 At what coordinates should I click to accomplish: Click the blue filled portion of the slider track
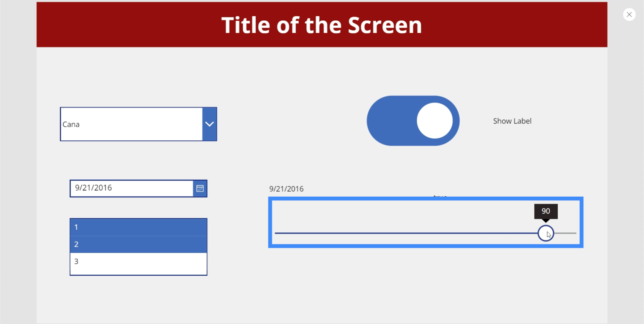pos(406,233)
